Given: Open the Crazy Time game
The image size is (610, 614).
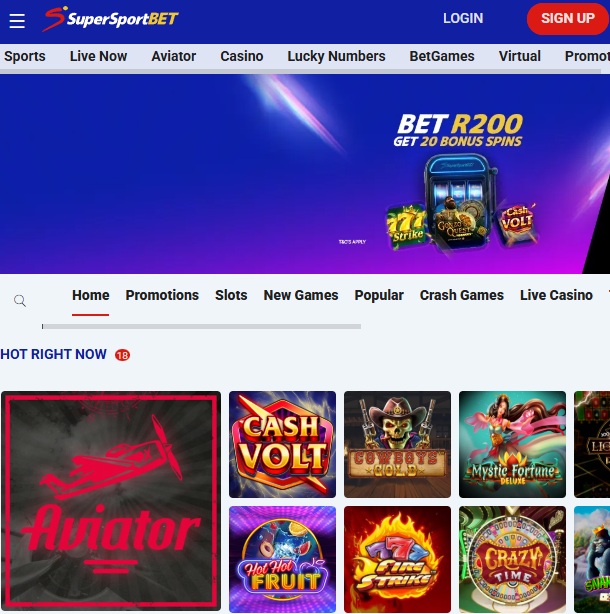Looking at the screenshot, I should click(x=513, y=559).
